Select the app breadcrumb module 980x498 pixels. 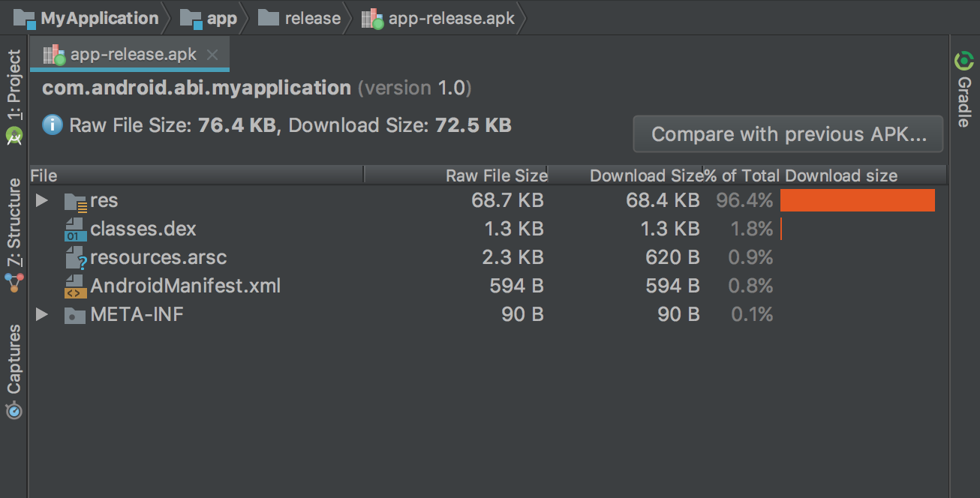(210, 18)
